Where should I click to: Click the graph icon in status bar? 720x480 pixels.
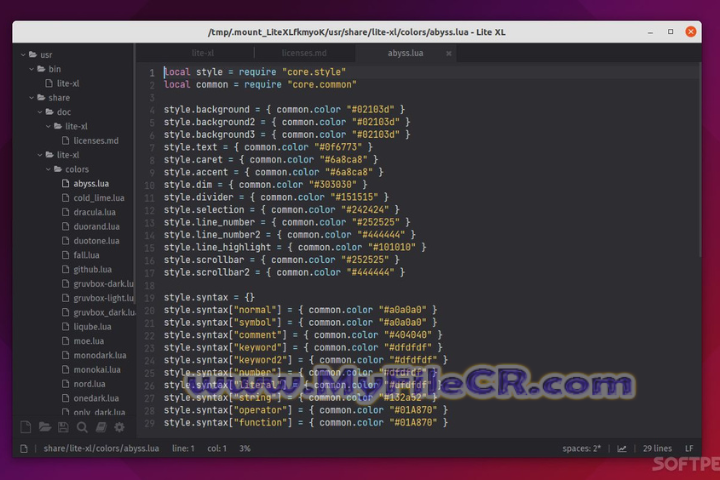(622, 449)
